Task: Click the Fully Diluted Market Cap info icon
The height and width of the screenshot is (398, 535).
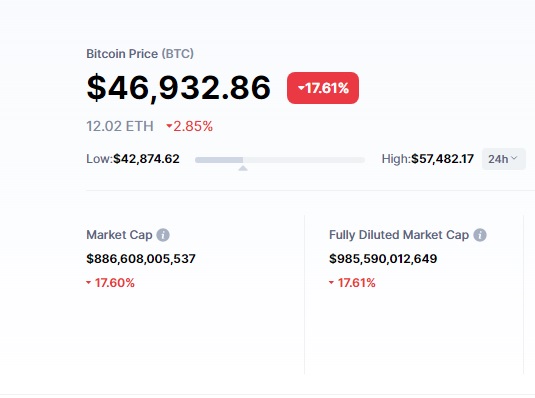Action: (480, 235)
